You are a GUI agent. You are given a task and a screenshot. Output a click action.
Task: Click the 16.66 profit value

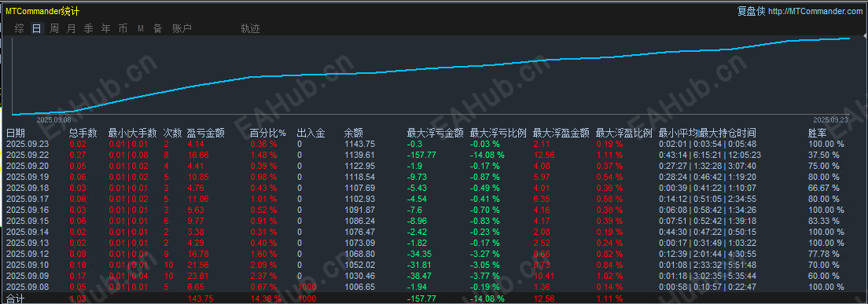198,155
